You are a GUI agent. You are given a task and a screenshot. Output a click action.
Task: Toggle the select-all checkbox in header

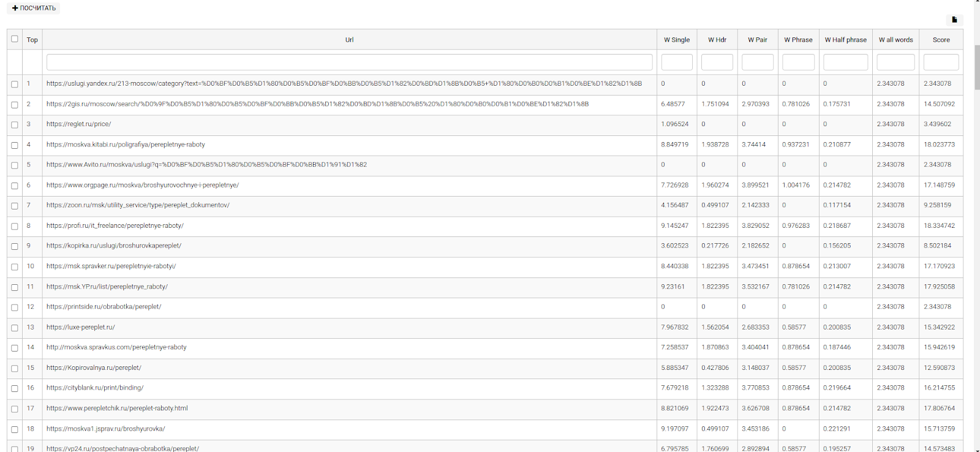(x=15, y=39)
